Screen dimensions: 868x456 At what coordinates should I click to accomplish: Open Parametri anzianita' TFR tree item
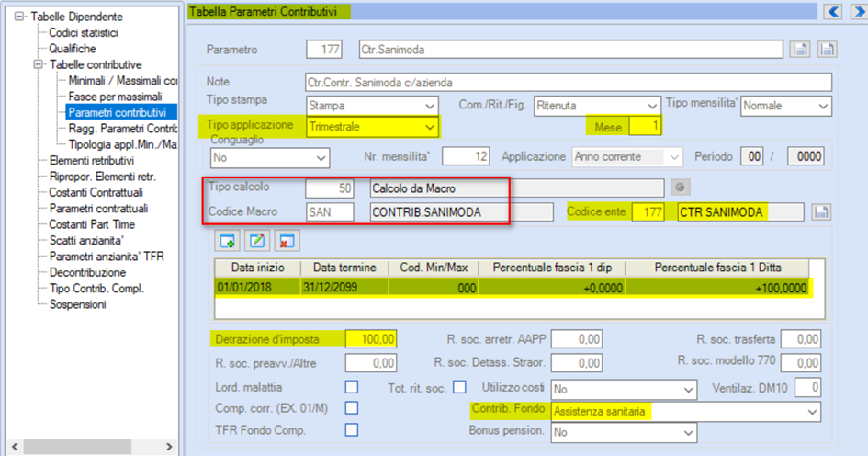(107, 256)
